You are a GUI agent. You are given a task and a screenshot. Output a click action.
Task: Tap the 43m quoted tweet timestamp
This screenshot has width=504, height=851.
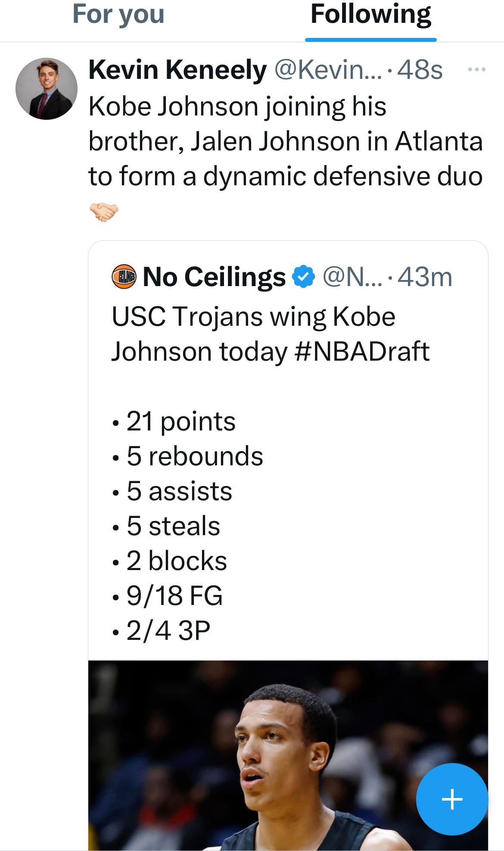[425, 277]
